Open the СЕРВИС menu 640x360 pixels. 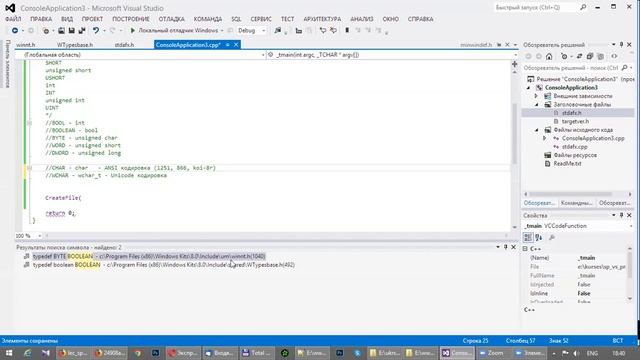tap(261, 19)
